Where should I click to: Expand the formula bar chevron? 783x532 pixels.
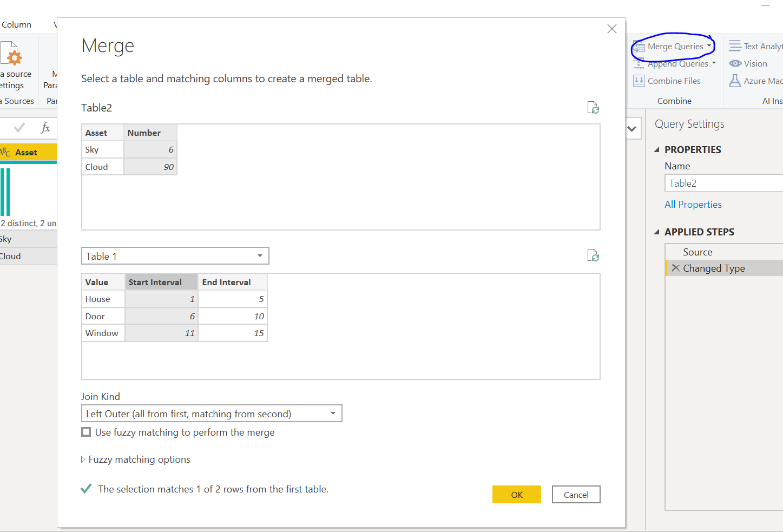[x=631, y=129]
